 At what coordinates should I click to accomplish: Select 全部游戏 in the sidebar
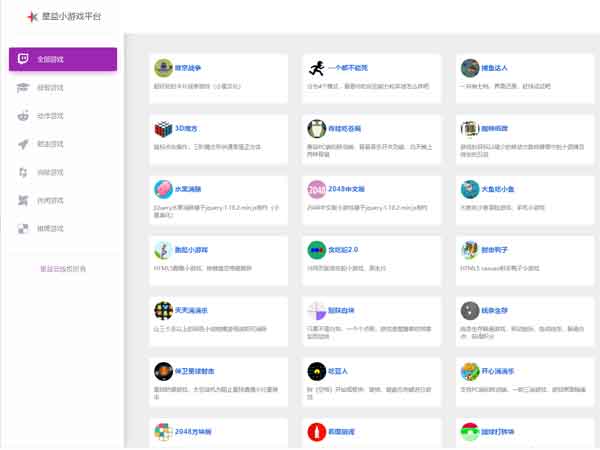tap(62, 59)
